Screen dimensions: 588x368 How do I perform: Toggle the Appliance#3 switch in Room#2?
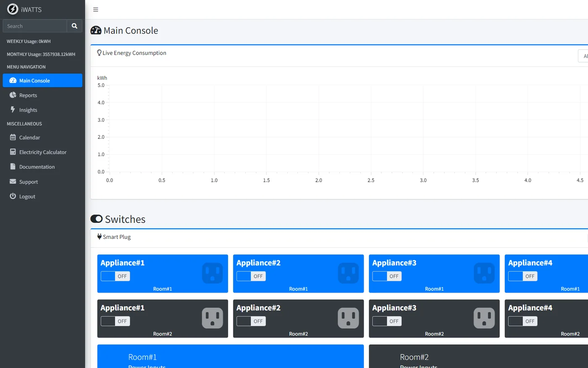point(387,321)
